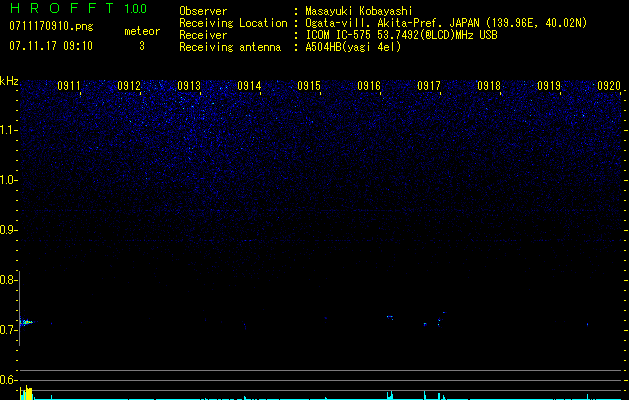The height and width of the screenshot is (400, 629).
Task: Click the Receiving Location field label
Action: [x=233, y=23]
